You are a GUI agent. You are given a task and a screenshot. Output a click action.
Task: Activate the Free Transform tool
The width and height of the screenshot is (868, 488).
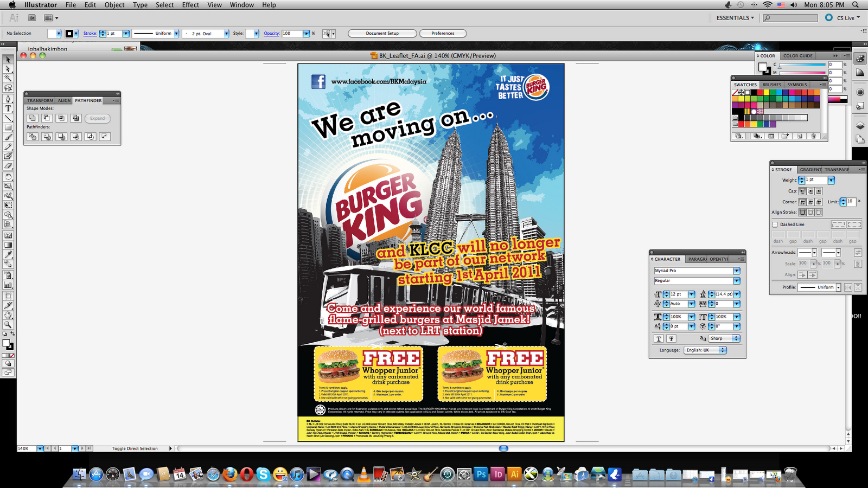[x=8, y=206]
